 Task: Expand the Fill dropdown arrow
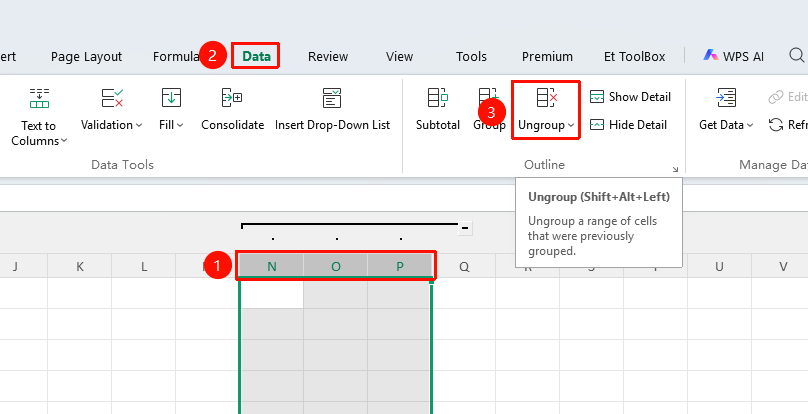(x=180, y=125)
